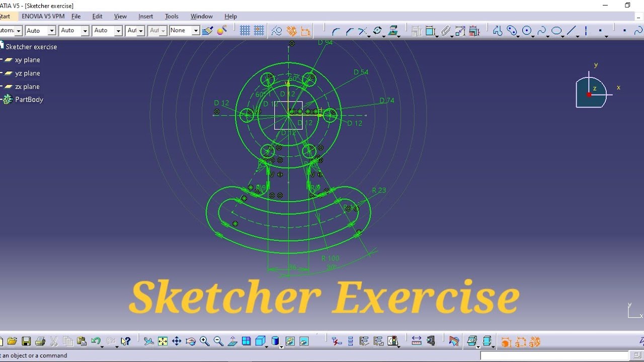Open the Help menu
644x362 pixels.
coord(230,16)
